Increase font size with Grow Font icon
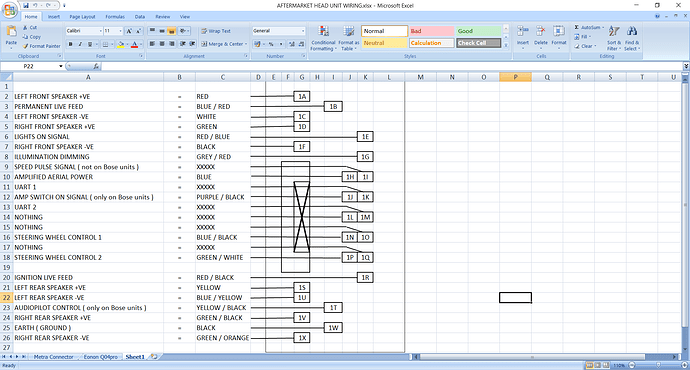690x370 pixels. point(129,31)
